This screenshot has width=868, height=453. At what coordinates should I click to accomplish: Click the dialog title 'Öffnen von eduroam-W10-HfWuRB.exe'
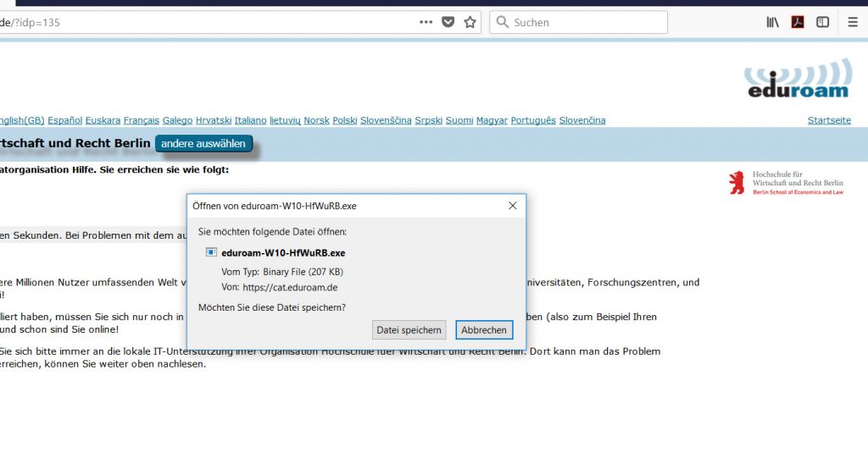275,206
